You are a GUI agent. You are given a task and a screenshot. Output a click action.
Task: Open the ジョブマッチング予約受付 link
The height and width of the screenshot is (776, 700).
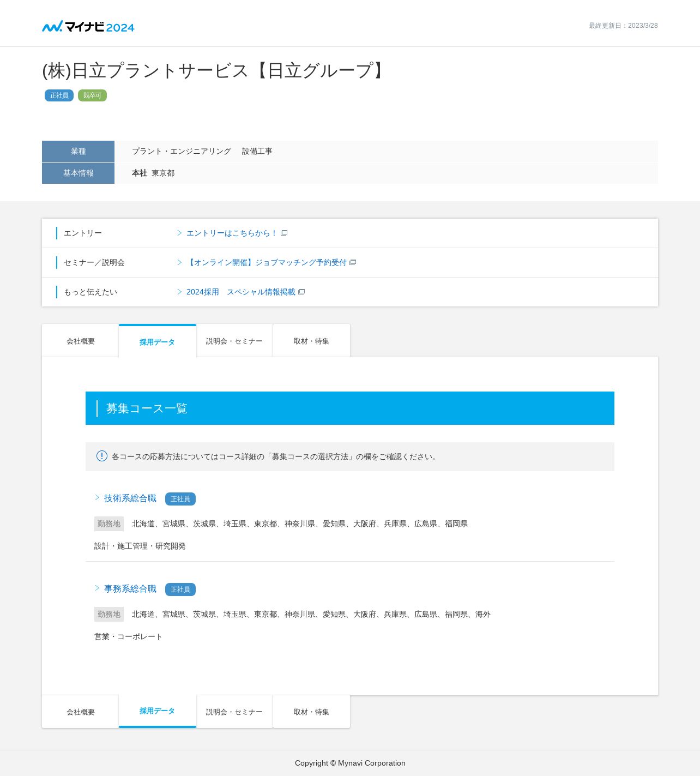click(267, 262)
